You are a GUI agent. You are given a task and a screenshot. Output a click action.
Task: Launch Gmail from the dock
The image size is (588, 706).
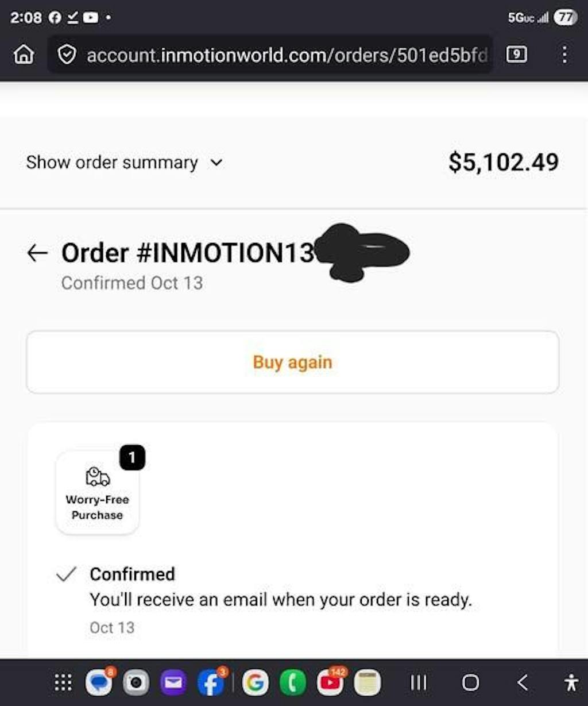[173, 682]
